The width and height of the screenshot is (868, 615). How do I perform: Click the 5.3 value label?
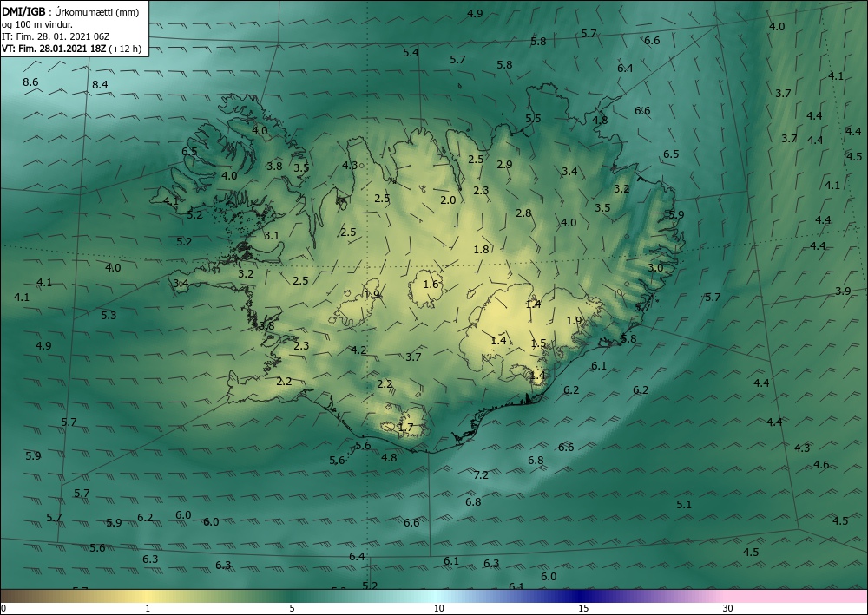coord(108,315)
